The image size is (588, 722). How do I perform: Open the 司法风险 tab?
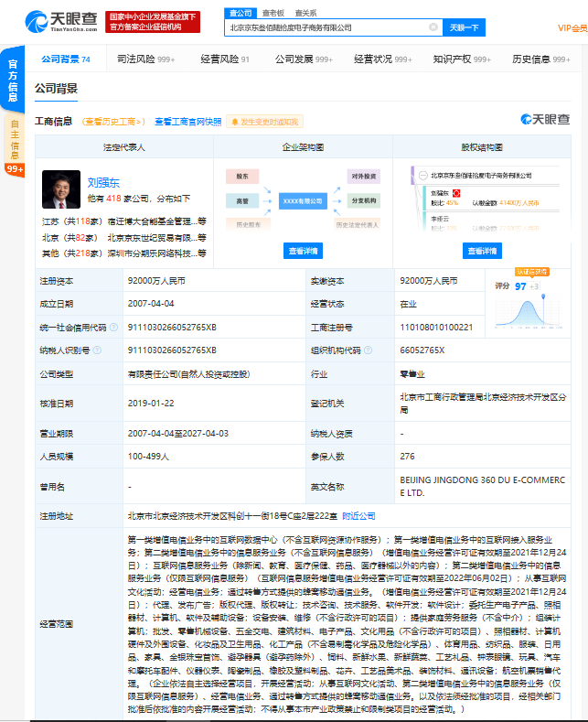point(145,59)
